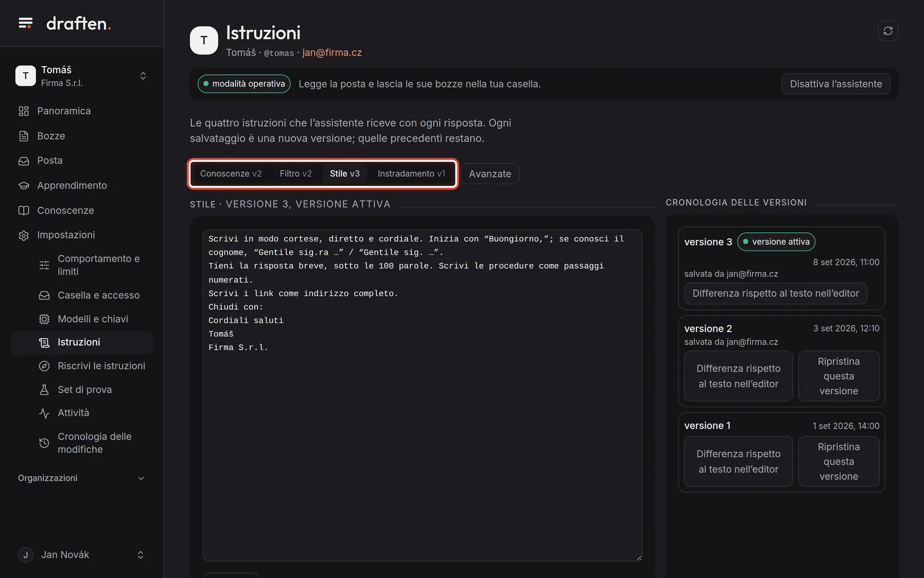Open Cronologia delle modifiche submenu item

tap(81, 443)
